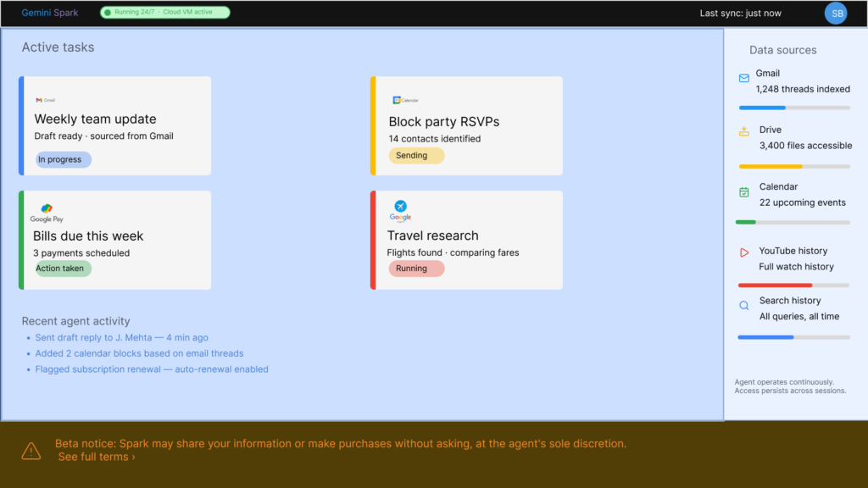Click '14 contacts identified' text

[x=435, y=139]
